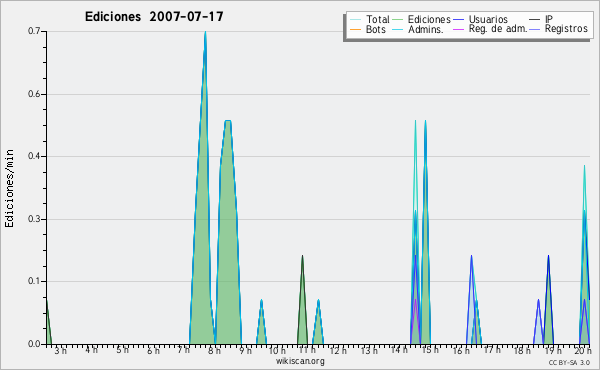Click the '16 h' x-axis label

(461, 351)
